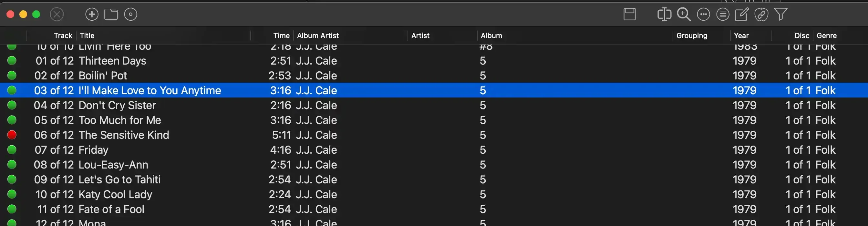868x226 pixels.
Task: Click the Apple link icon in toolbar
Action: (762, 15)
